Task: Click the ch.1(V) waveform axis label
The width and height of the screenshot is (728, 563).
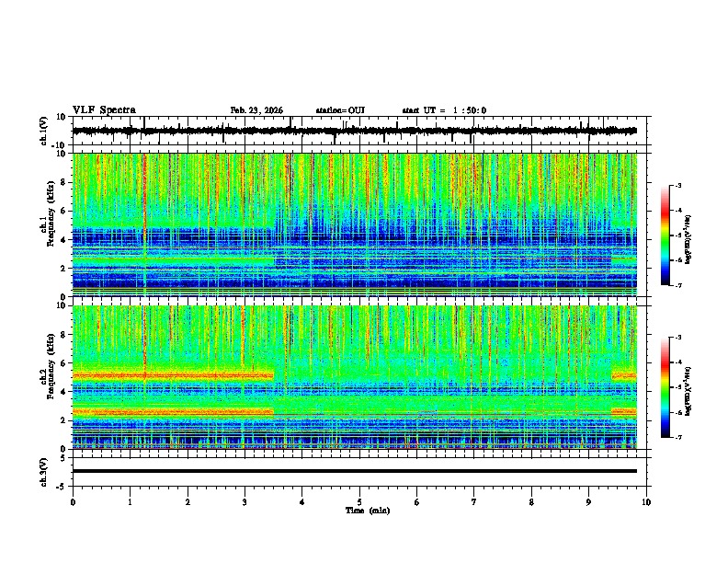Action: pos(44,131)
